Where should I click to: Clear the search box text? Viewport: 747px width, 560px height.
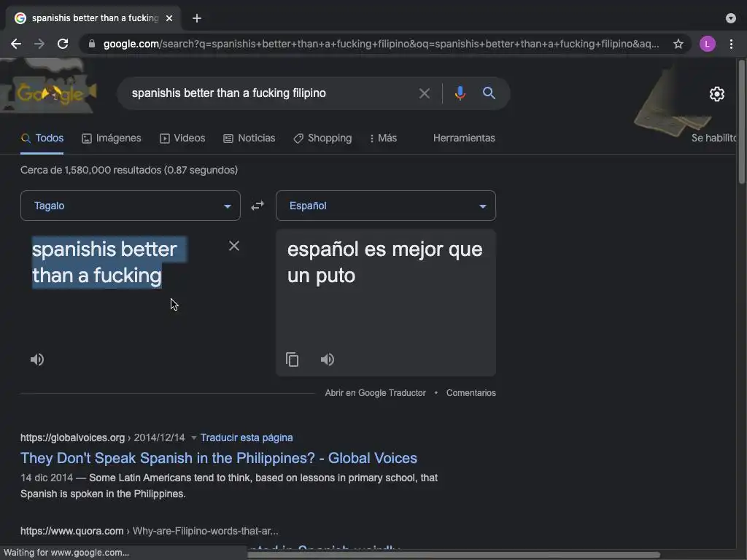(424, 93)
